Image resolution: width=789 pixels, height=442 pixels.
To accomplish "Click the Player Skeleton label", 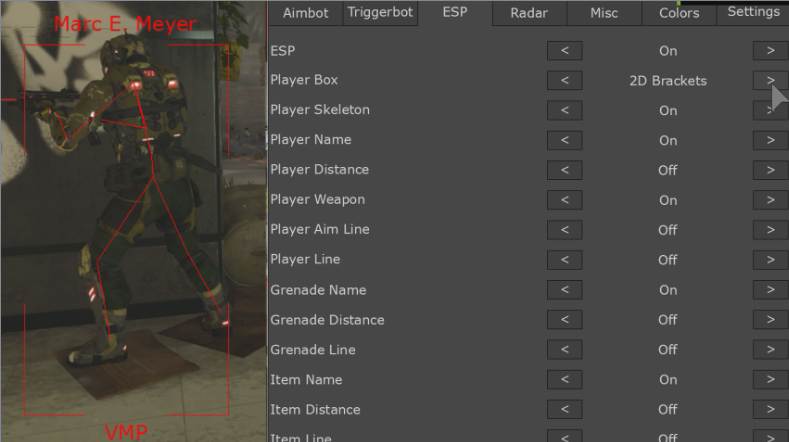I will (320, 110).
